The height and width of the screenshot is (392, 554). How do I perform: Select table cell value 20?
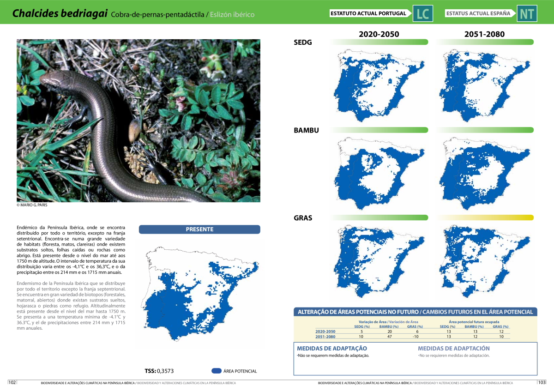click(389, 332)
